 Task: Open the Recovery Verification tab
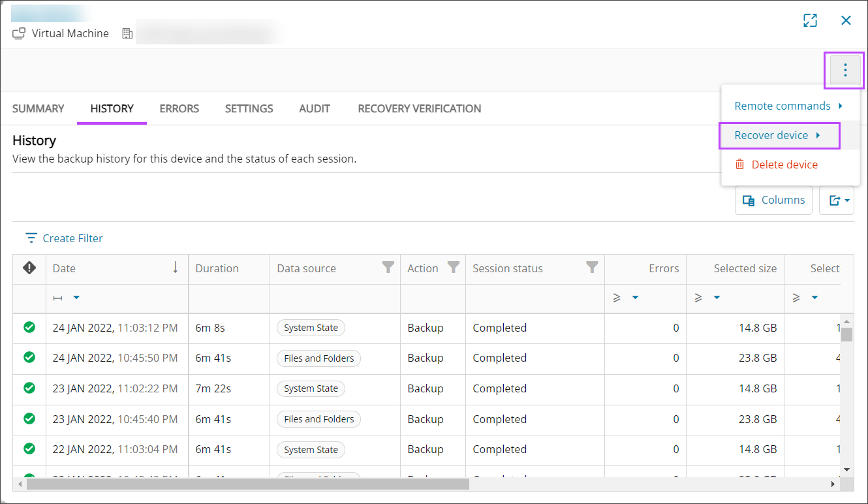419,109
